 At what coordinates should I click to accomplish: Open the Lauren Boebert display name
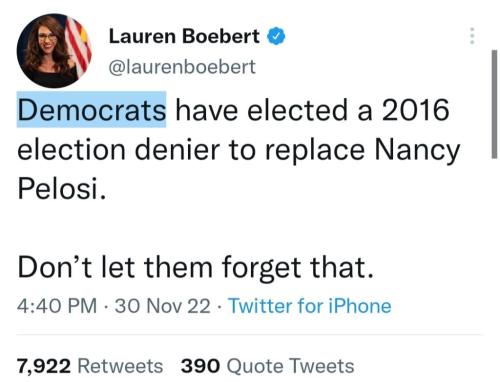click(x=184, y=36)
